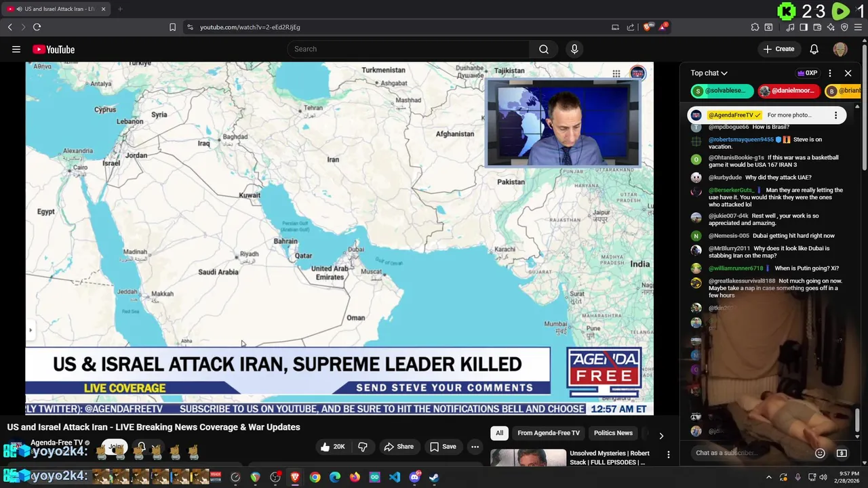The height and width of the screenshot is (488, 868).
Task: Dislike the video
Action: (x=363, y=447)
